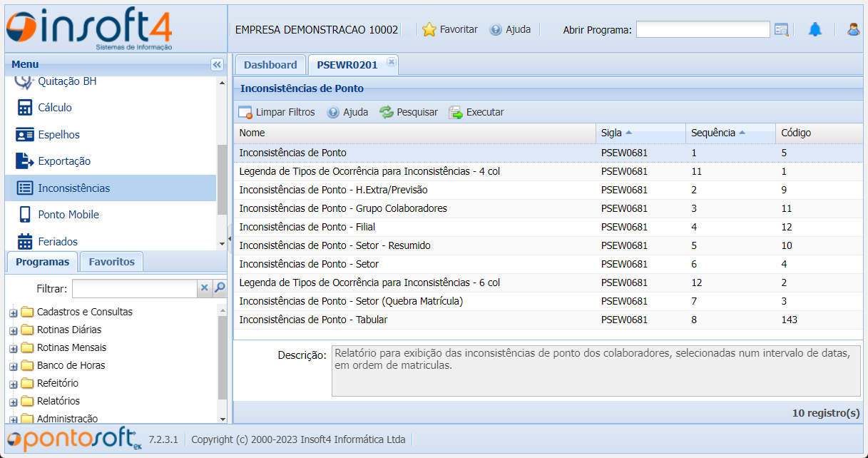Open Exportação in the menu
The width and height of the screenshot is (868, 458).
(64, 161)
